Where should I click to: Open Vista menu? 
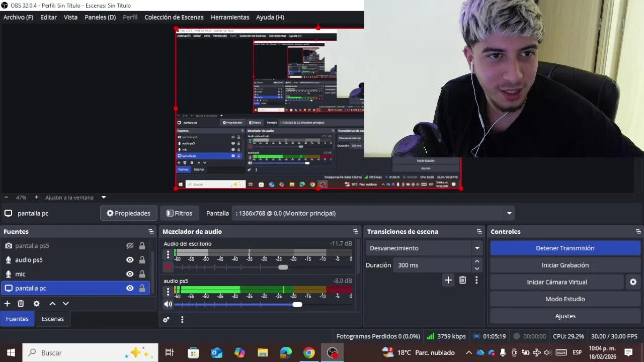coord(70,17)
